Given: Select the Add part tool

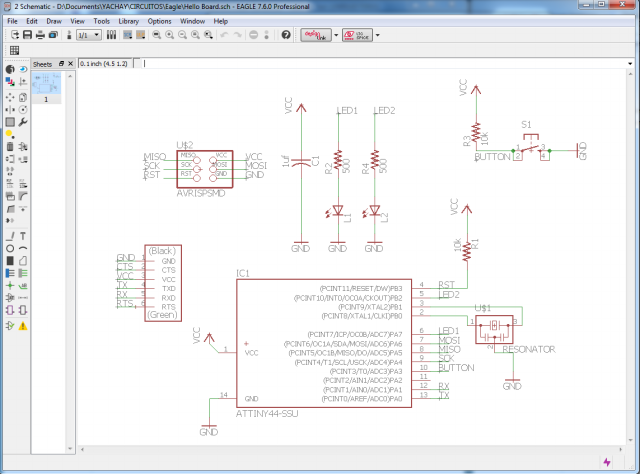Looking at the screenshot, I should (x=23, y=147).
